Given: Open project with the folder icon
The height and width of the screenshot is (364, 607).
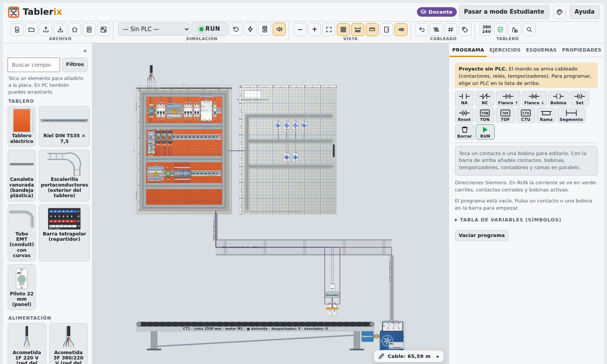Looking at the screenshot, I should tap(31, 30).
